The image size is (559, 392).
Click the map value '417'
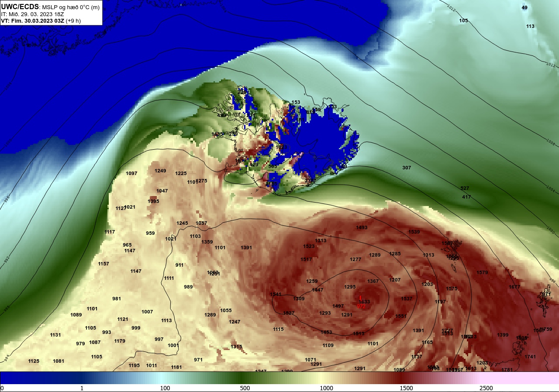466,197
